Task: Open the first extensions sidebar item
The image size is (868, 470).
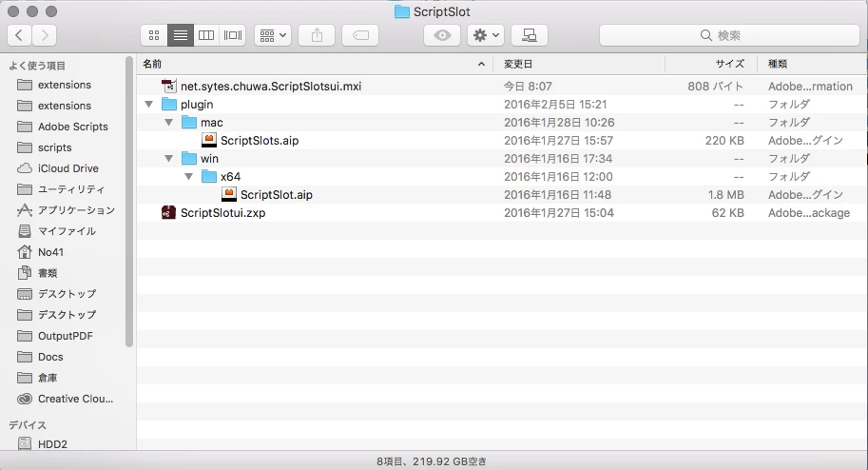Action: pos(65,85)
